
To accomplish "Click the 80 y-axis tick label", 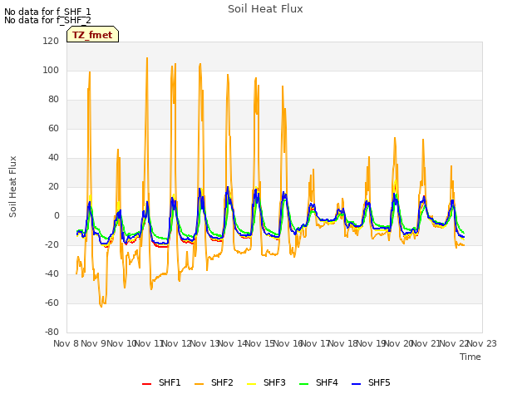I will pyautogui.click(x=53, y=100).
